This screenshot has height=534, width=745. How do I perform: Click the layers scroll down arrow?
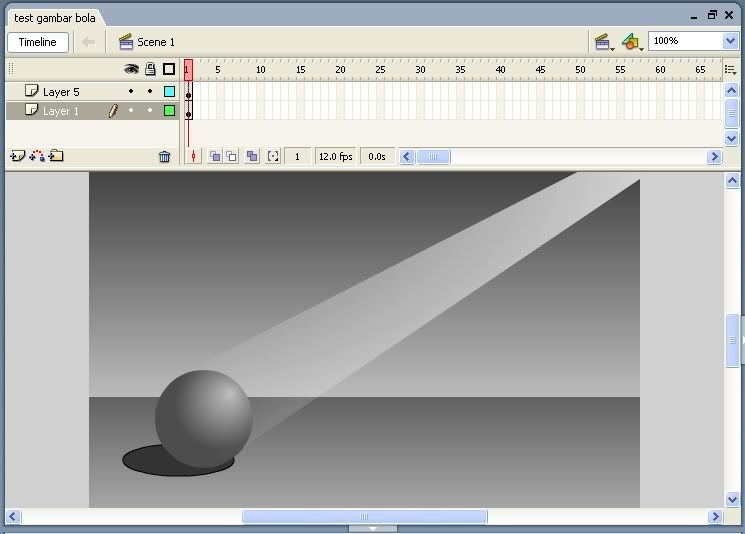tap(731, 139)
